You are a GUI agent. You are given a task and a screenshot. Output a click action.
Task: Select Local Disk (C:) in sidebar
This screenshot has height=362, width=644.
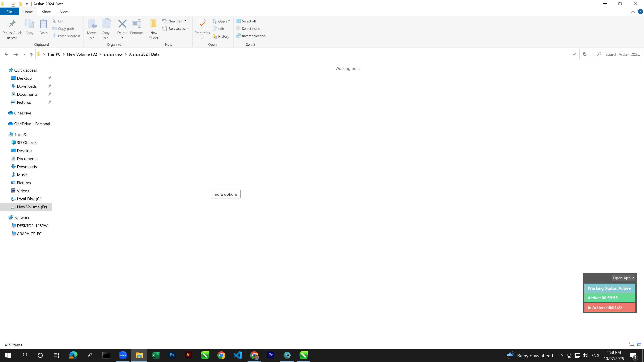(x=29, y=199)
